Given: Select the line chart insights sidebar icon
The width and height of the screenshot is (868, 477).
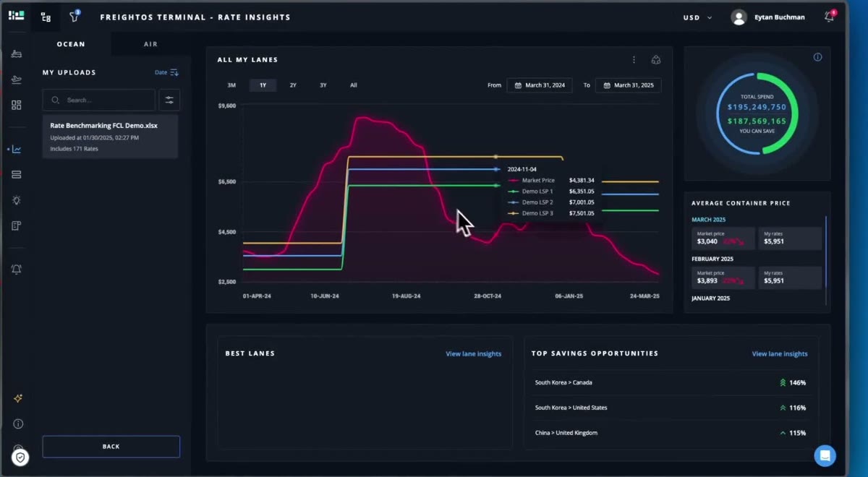Looking at the screenshot, I should tap(17, 150).
